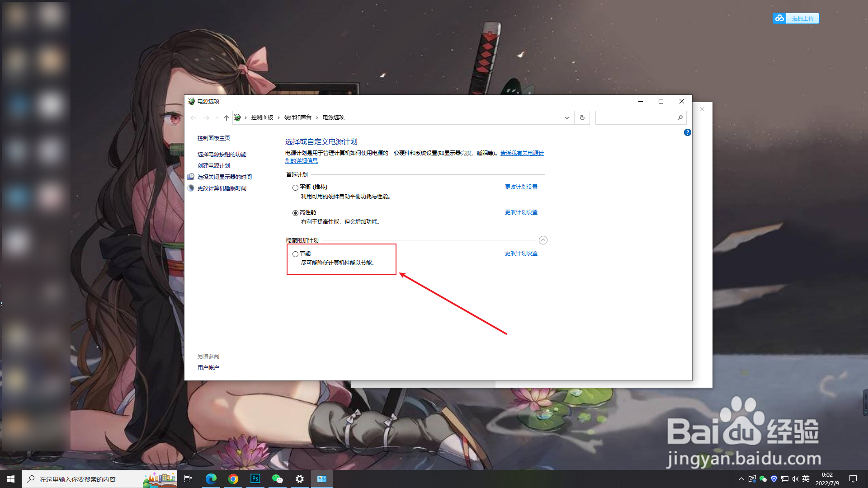Collapse the 隐藏附加计划 section
Screen dimensions: 868x488
coord(543,240)
